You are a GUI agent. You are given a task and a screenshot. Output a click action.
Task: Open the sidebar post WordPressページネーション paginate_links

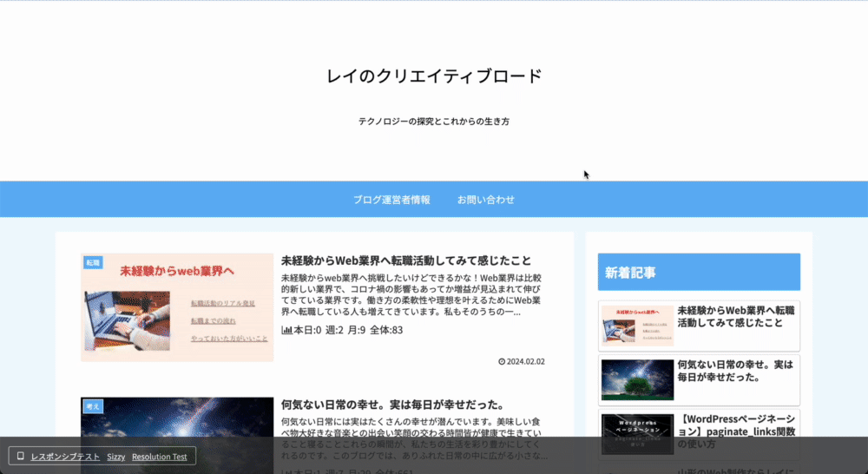[736, 431]
